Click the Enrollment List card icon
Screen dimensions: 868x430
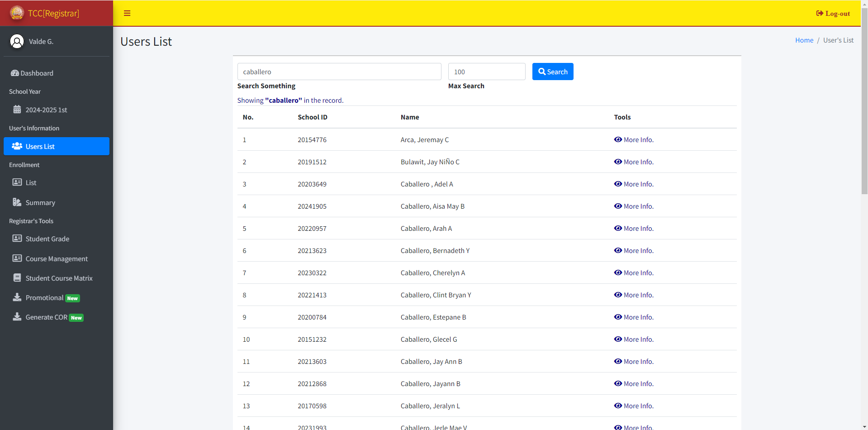point(17,182)
